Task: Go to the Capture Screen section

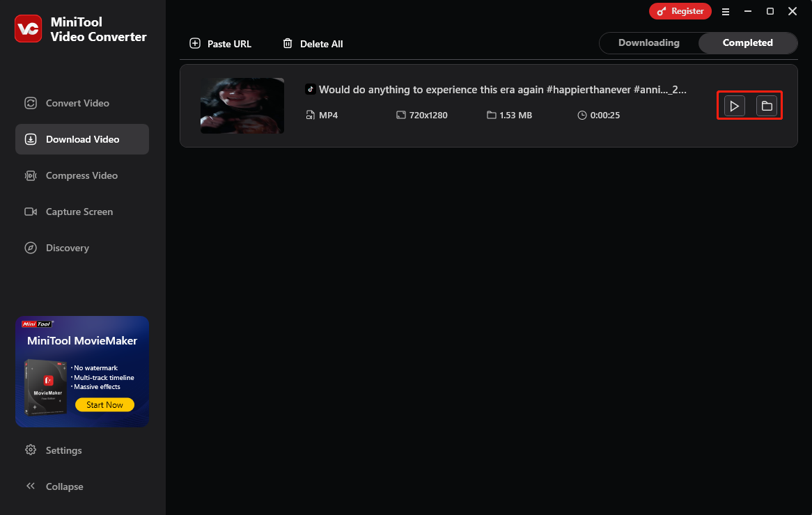Action: [x=81, y=212]
